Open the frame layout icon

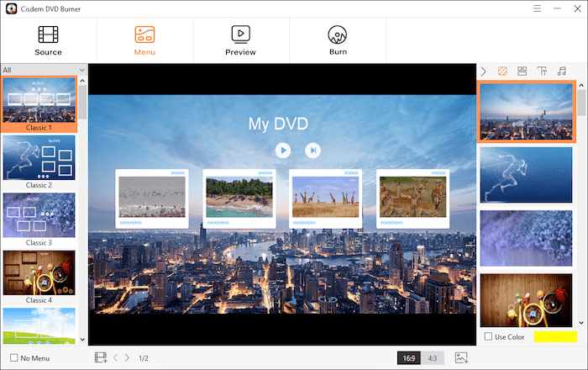tap(522, 71)
